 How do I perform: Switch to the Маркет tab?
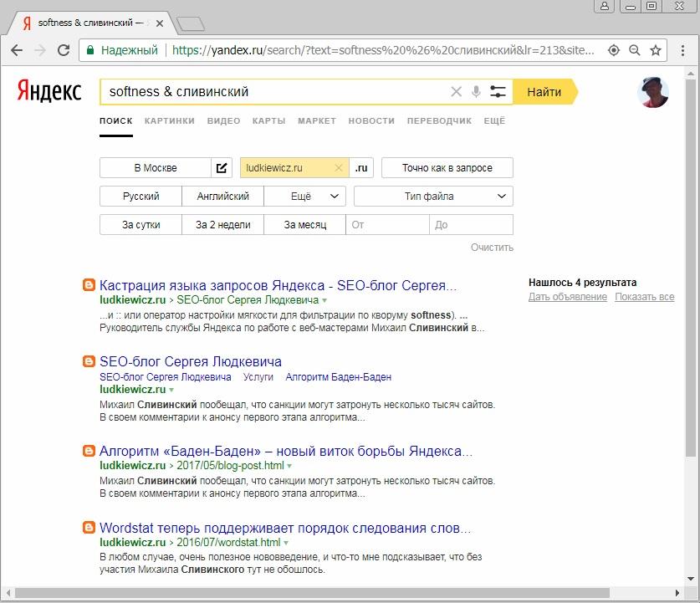point(317,121)
